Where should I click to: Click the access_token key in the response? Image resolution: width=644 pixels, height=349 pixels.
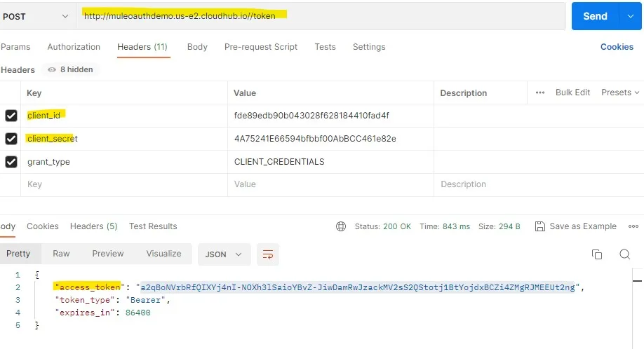coord(90,287)
